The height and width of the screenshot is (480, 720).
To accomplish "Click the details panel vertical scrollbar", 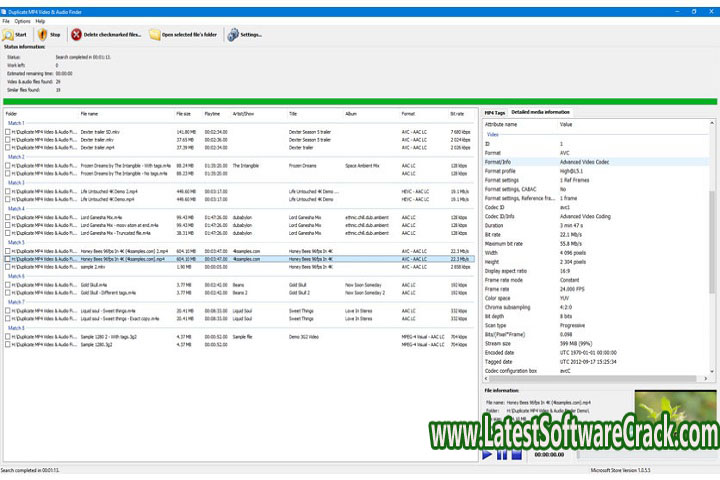I will (712, 242).
